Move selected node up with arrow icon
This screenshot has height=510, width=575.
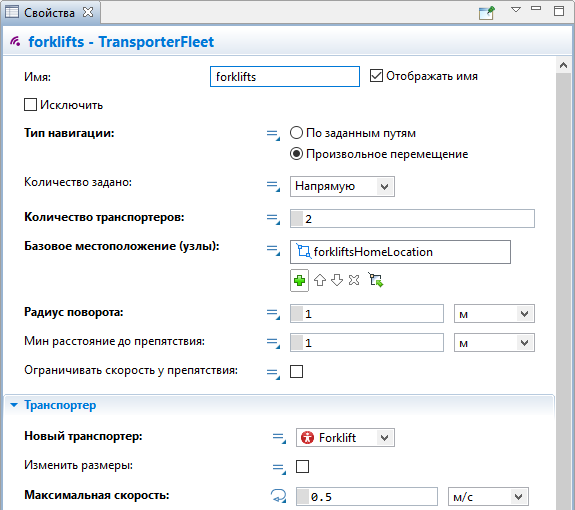pyautogui.click(x=320, y=280)
